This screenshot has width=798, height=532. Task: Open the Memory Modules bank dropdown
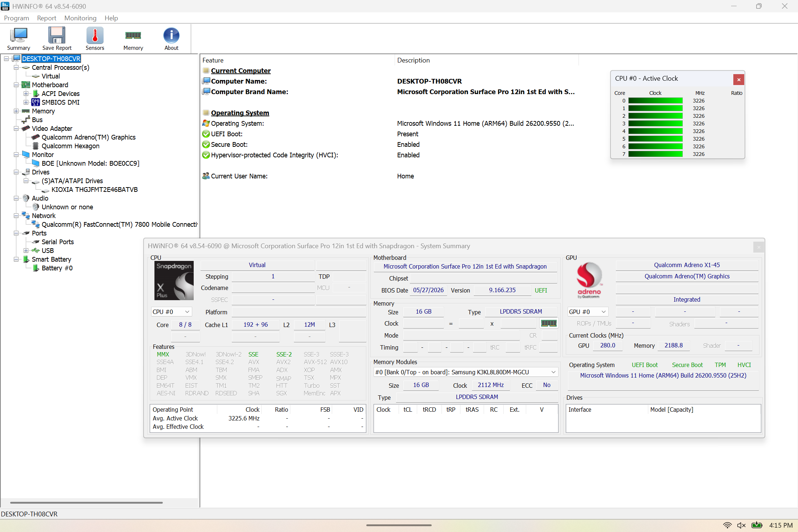[x=465, y=372]
